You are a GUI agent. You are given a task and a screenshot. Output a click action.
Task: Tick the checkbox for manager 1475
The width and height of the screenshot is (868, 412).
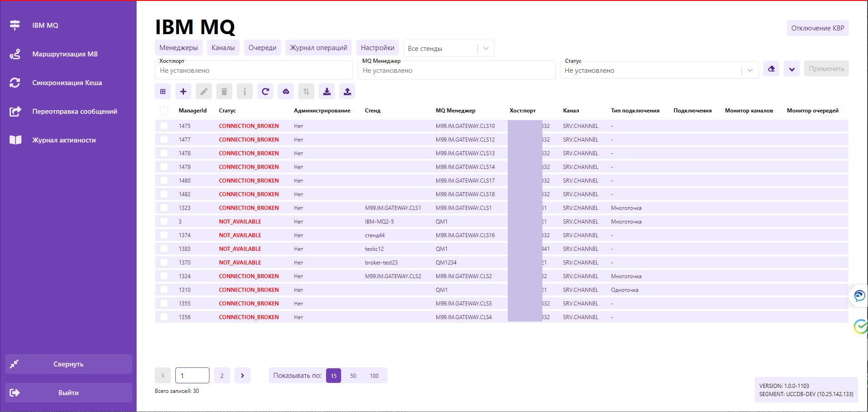[x=164, y=126]
